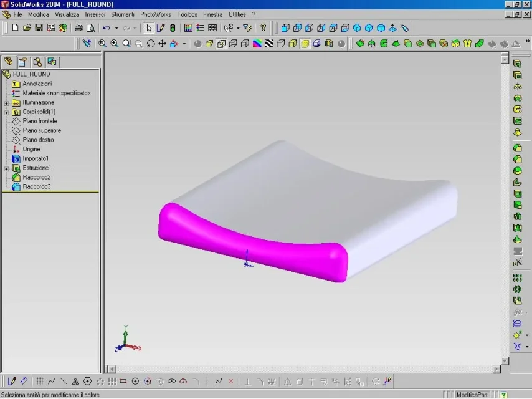This screenshot has width=532, height=399.
Task: Switch to the front standard view cube
Action: tap(285, 28)
